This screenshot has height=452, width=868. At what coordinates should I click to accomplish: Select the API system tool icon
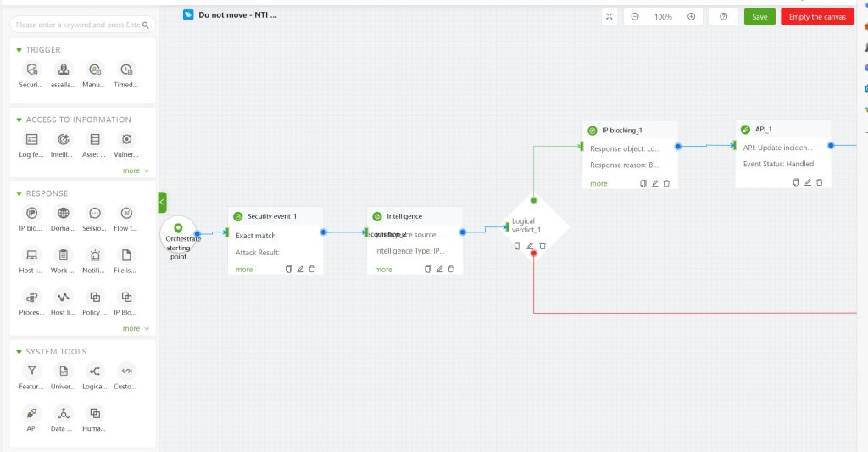(x=32, y=413)
